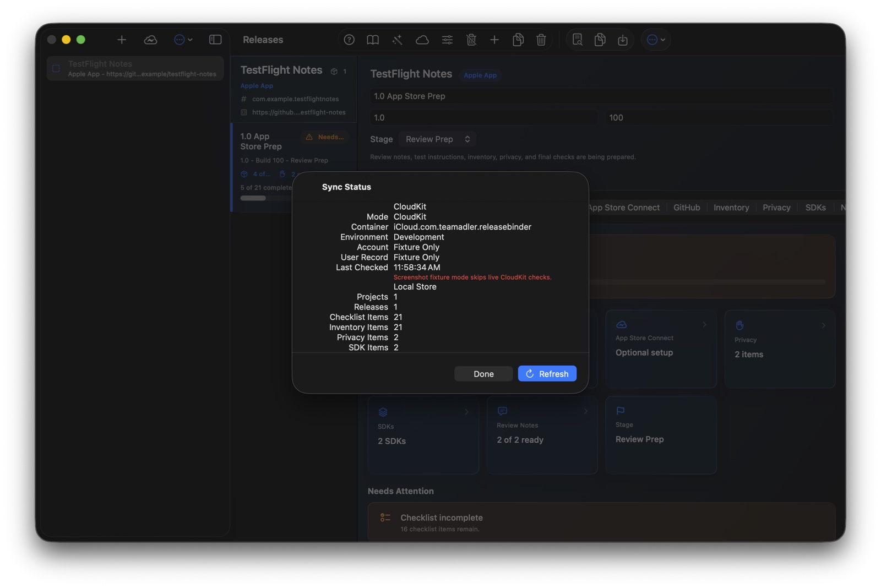Click the document search preview icon
The height and width of the screenshot is (588, 881).
[x=577, y=40]
